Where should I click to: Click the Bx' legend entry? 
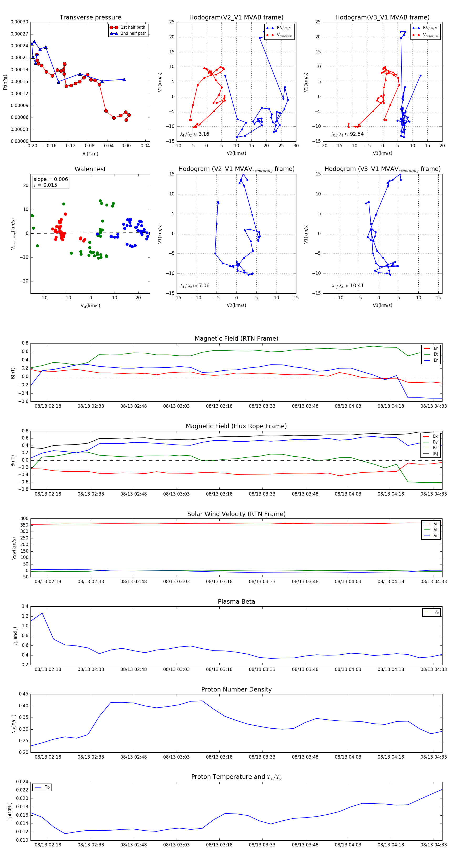point(431,436)
